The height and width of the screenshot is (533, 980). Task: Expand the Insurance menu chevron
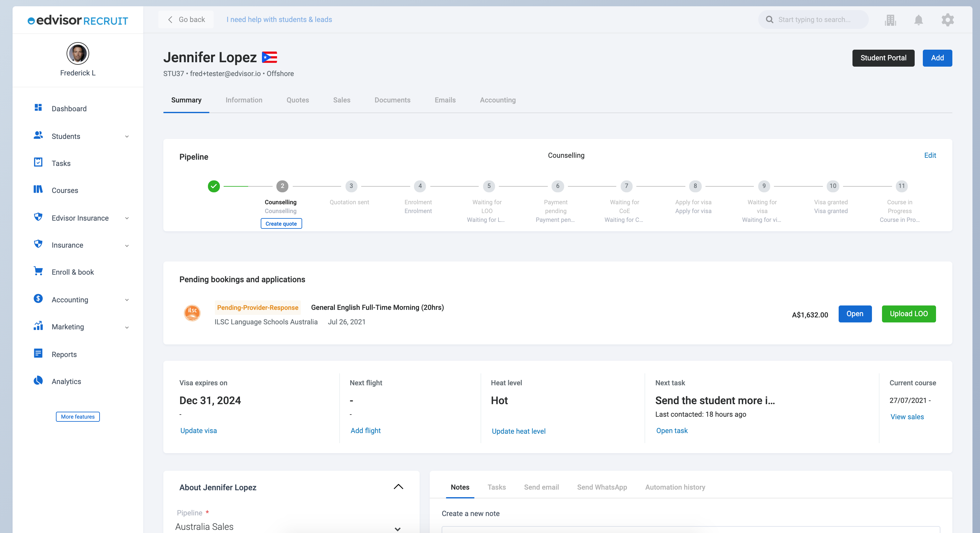127,246
